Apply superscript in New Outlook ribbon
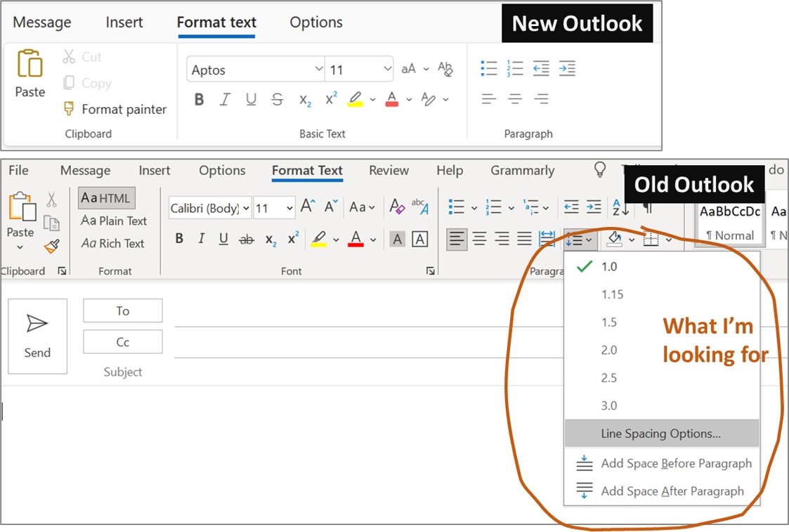789x532 pixels. point(331,98)
